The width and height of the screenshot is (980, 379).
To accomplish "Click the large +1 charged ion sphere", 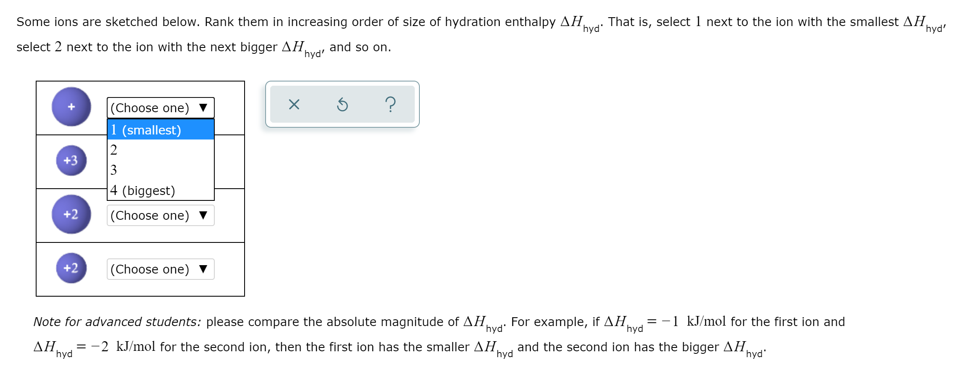I will (x=71, y=107).
